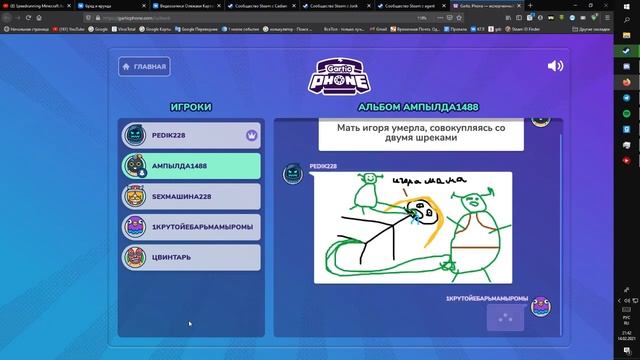Image resolution: width=640 pixels, height=360 pixels.
Task: Go back with the browser back arrow
Action: pyautogui.click(x=6, y=18)
